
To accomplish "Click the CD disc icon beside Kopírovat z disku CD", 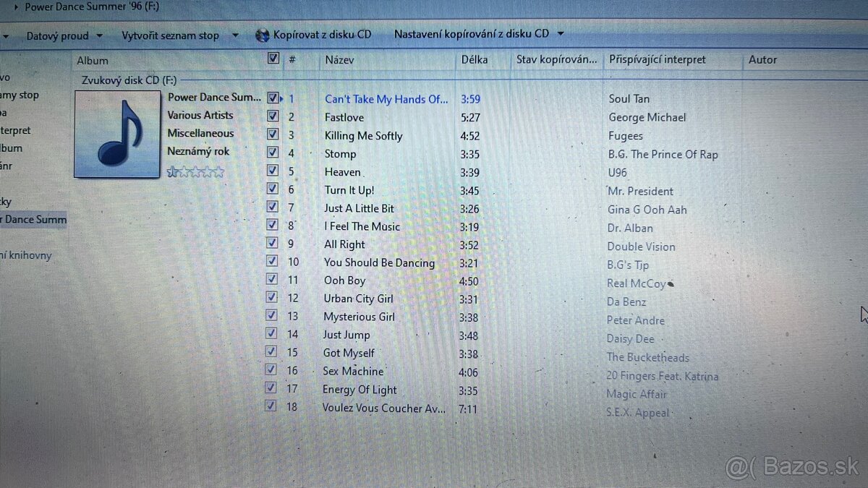I will tap(263, 35).
